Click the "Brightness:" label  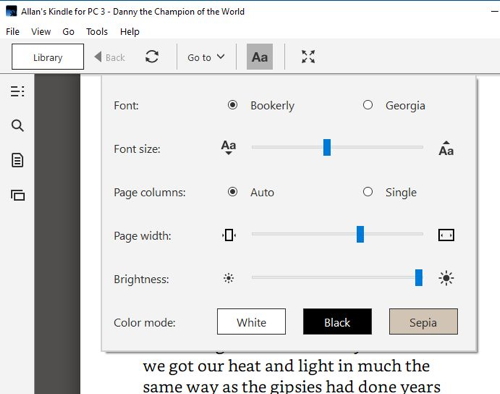[x=141, y=279]
